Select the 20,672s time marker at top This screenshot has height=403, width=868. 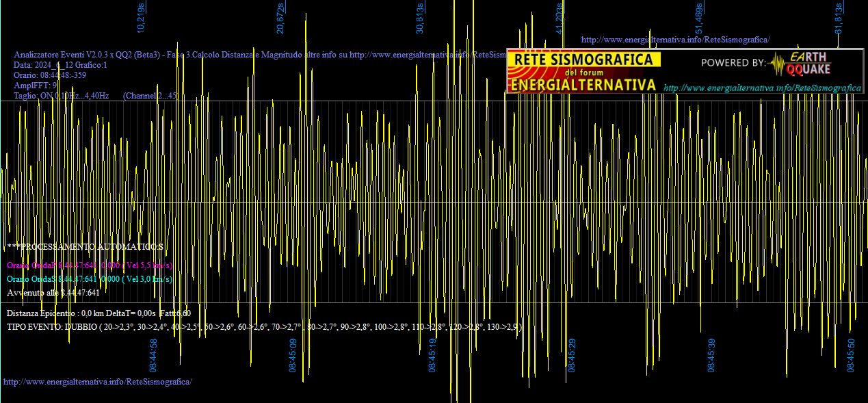click(x=280, y=18)
